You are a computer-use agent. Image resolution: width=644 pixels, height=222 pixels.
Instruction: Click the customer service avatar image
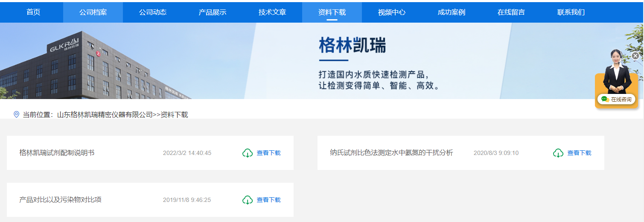tap(616, 73)
